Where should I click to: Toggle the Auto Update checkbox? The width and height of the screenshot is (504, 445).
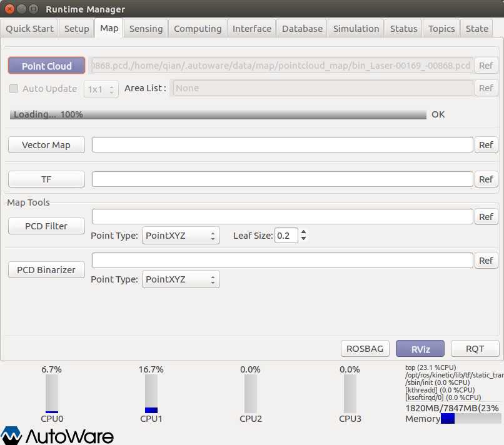click(x=14, y=89)
